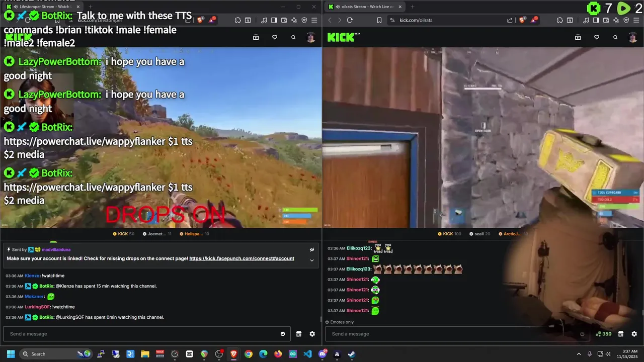Close the oilrats Stream tab

point(400,7)
